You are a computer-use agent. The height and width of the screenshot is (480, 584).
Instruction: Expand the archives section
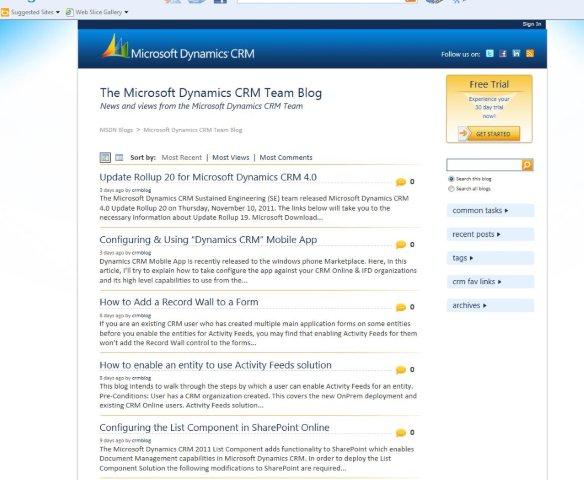tap(490, 305)
